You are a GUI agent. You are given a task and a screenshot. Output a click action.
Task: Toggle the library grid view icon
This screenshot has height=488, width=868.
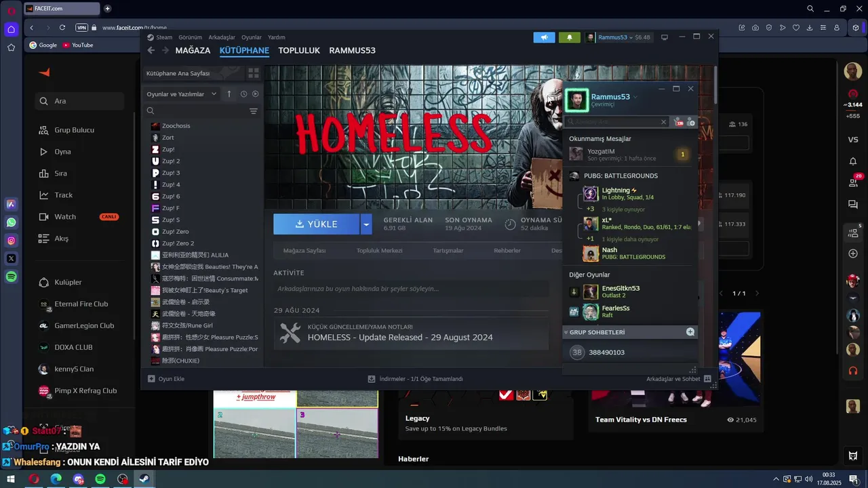254,73
